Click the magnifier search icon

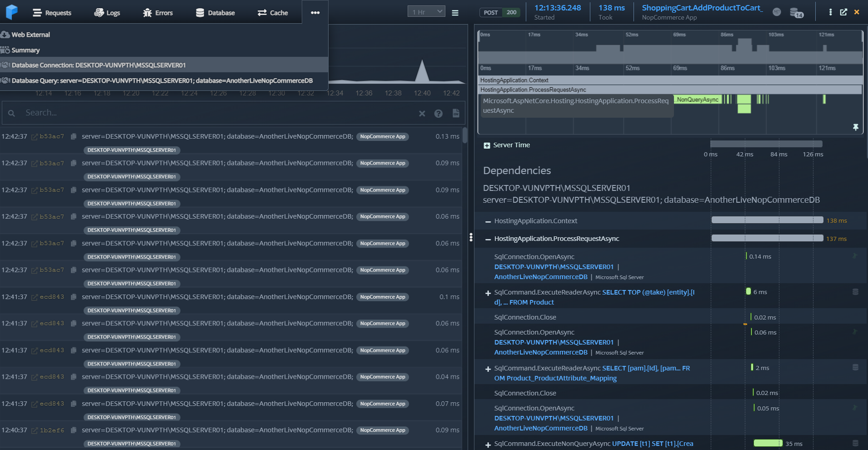(x=12, y=113)
